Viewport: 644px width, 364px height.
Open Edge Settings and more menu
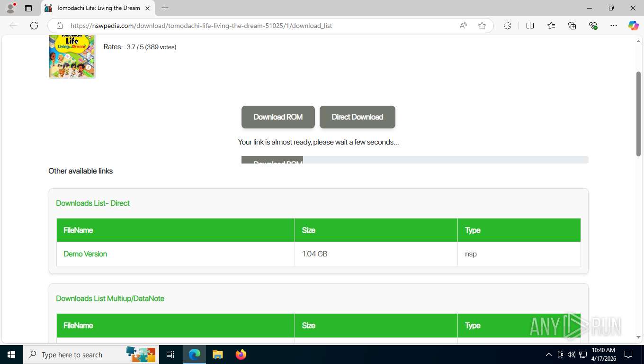[x=614, y=26]
